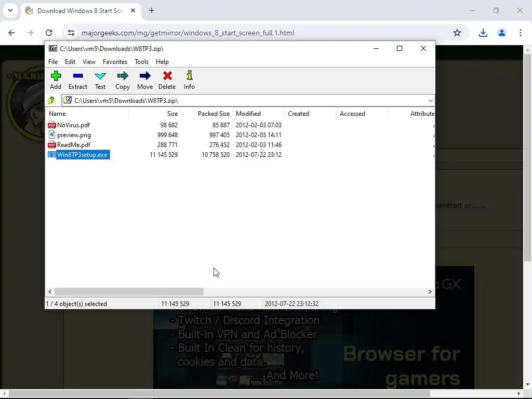
Task: Select the ReadMe.pdf file name
Action: click(x=74, y=145)
